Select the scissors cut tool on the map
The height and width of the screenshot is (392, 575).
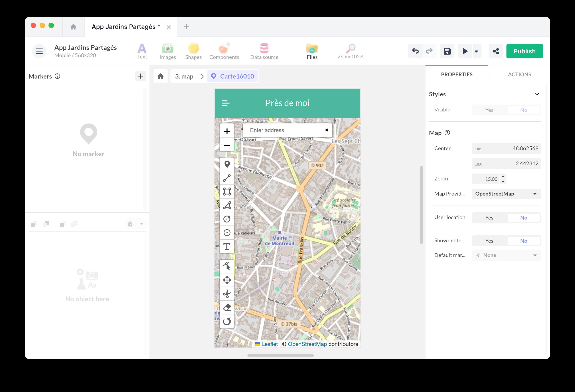pyautogui.click(x=227, y=294)
